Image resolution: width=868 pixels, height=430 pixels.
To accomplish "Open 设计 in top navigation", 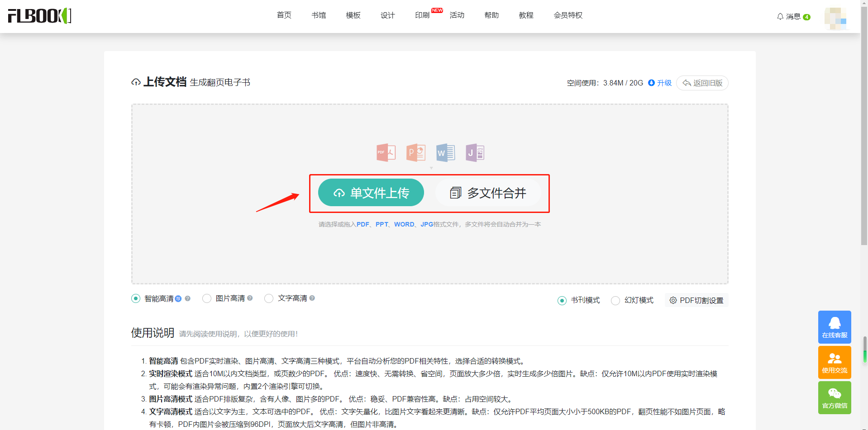I will click(388, 15).
